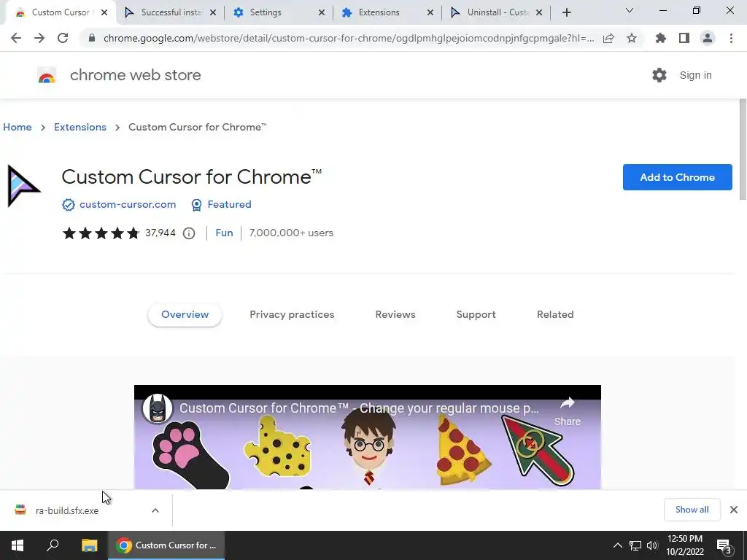
Task: Open the Reviews tab
Action: [395, 315]
